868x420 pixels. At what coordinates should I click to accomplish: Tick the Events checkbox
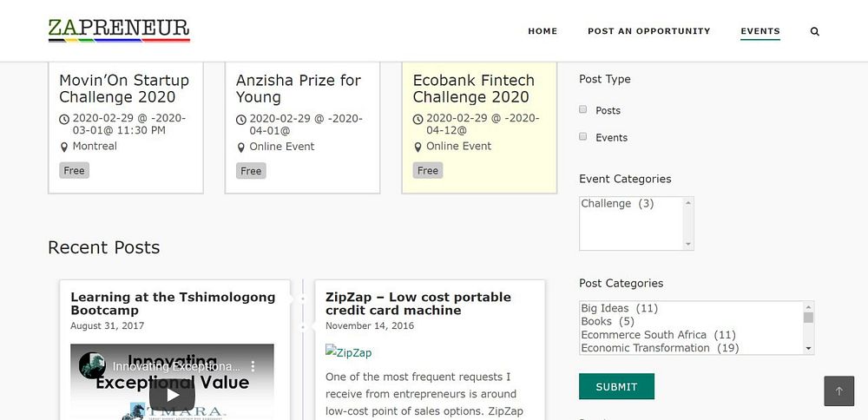(583, 137)
